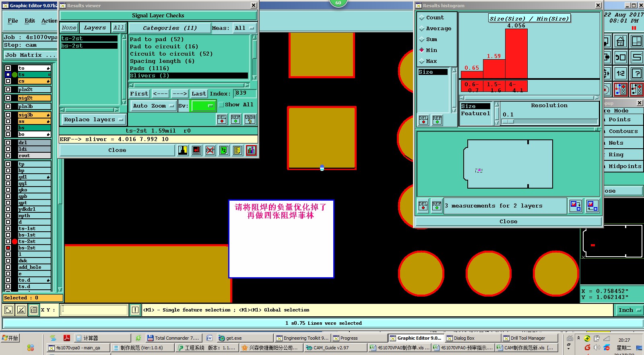644x355 pixels.
Task: Click the home view icon in the editor toolbar
Action: [x=621, y=42]
